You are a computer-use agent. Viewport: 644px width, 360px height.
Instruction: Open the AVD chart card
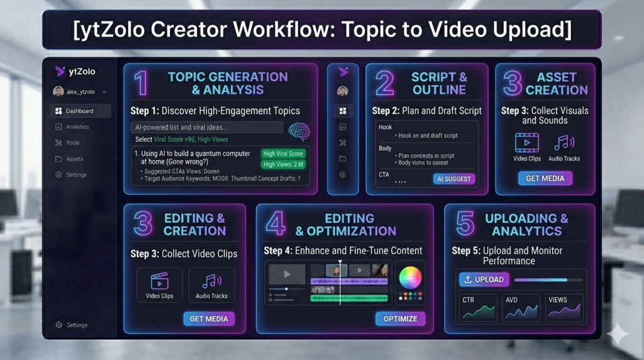click(521, 308)
